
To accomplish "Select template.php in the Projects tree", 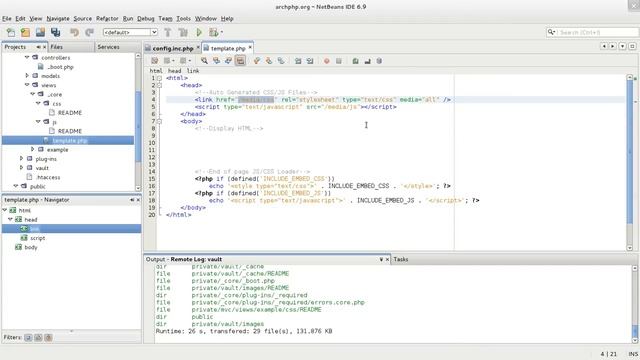I will pos(70,140).
